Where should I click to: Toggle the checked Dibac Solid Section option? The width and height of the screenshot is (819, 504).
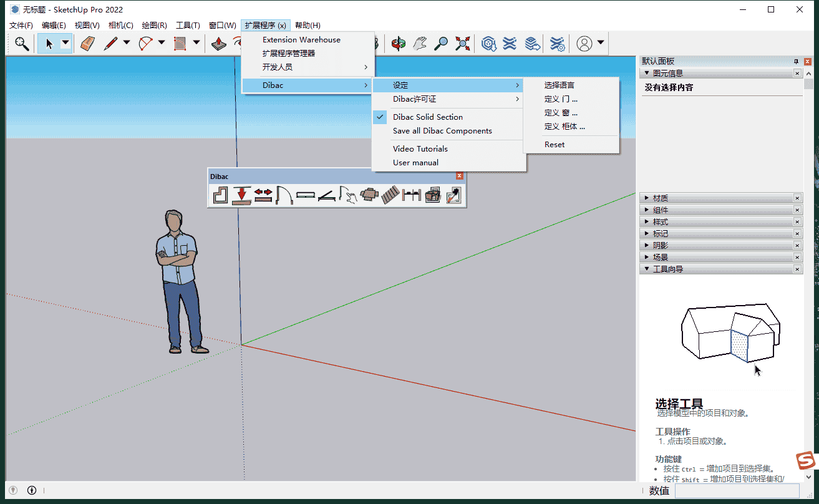pyautogui.click(x=428, y=117)
